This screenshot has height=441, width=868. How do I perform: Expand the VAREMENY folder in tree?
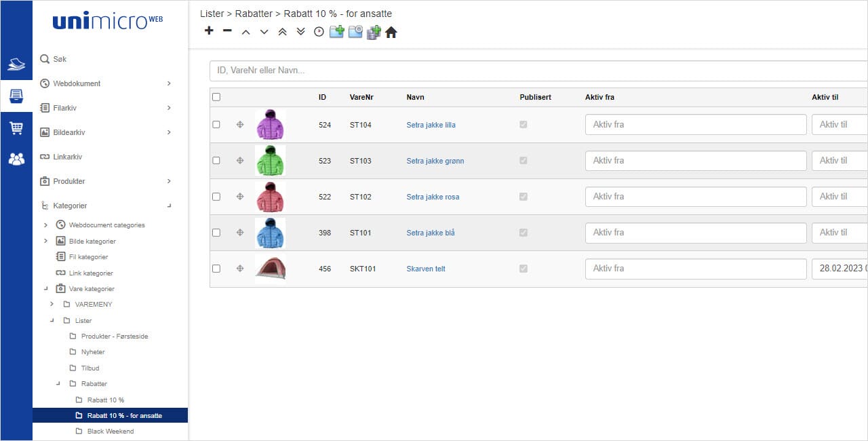coord(52,305)
